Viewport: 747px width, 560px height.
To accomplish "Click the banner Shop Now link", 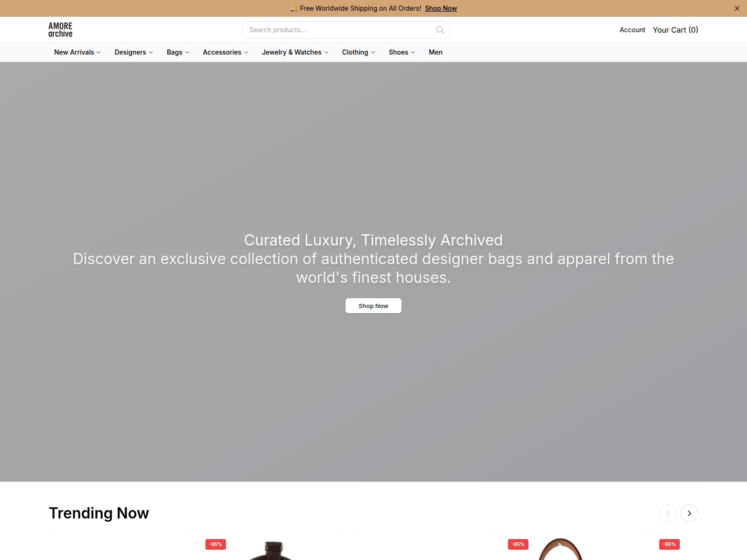I will pos(441,8).
